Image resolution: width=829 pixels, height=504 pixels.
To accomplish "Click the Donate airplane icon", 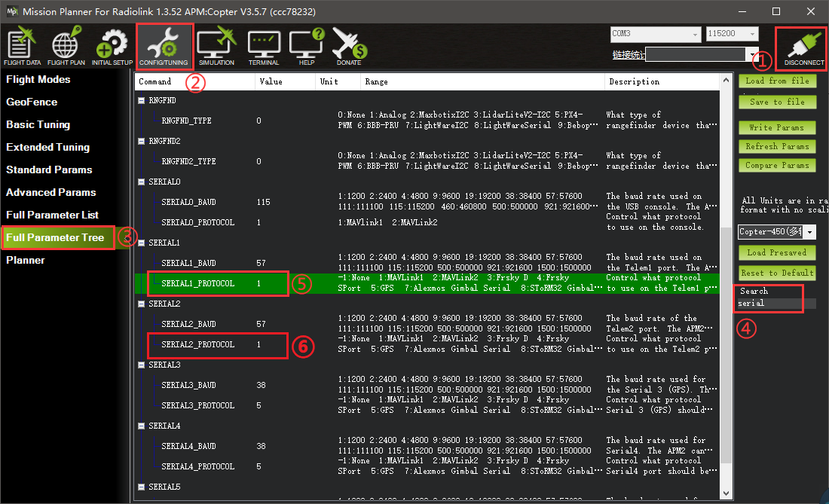I will click(x=349, y=45).
